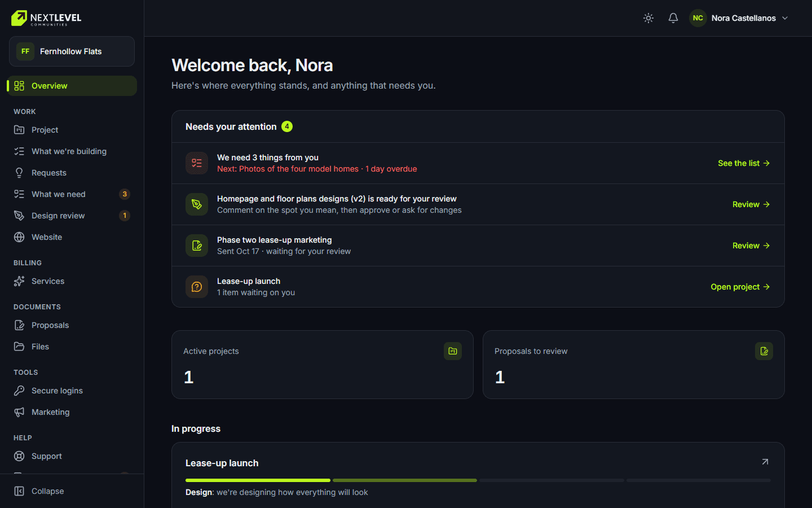The width and height of the screenshot is (812, 508).
Task: Click the document icon beside Phase two lease-up marketing
Action: tap(197, 246)
